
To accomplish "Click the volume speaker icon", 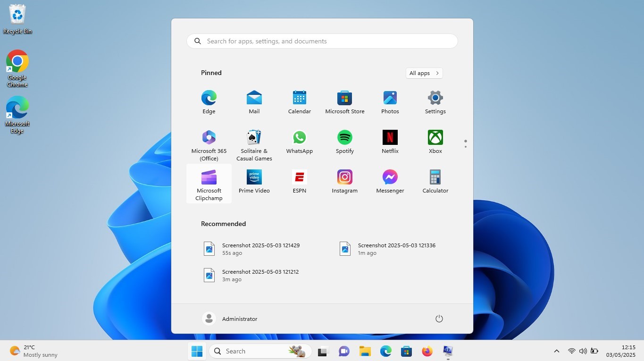I will (583, 351).
